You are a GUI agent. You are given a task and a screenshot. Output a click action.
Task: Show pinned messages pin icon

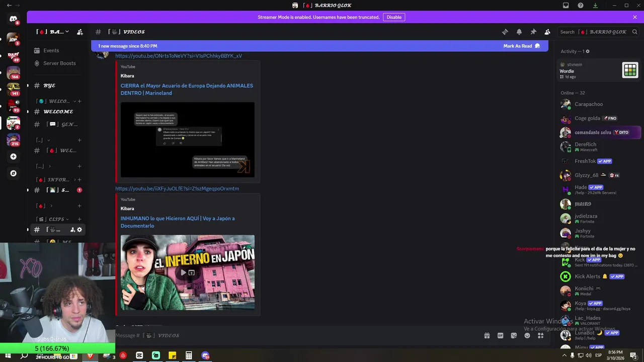(x=533, y=32)
